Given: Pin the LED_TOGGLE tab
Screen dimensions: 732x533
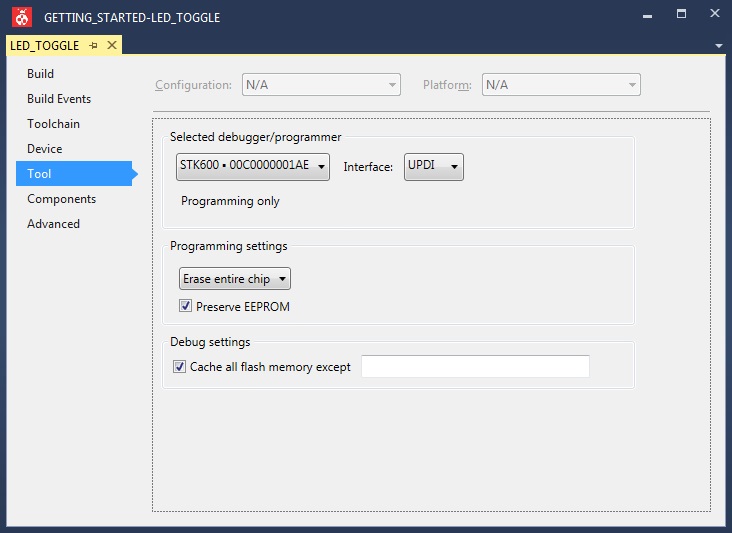Looking at the screenshot, I should tap(94, 46).
